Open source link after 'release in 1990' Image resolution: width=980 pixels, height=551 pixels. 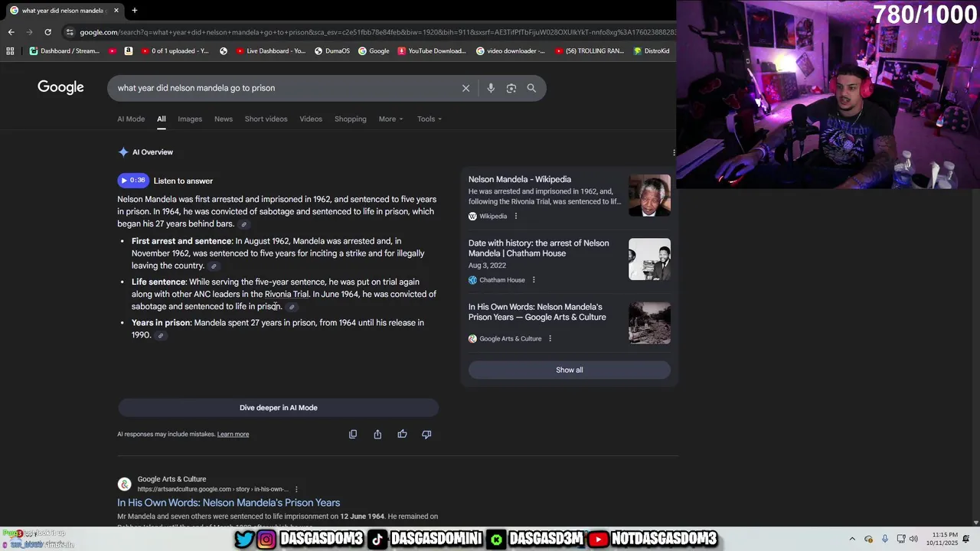[160, 335]
